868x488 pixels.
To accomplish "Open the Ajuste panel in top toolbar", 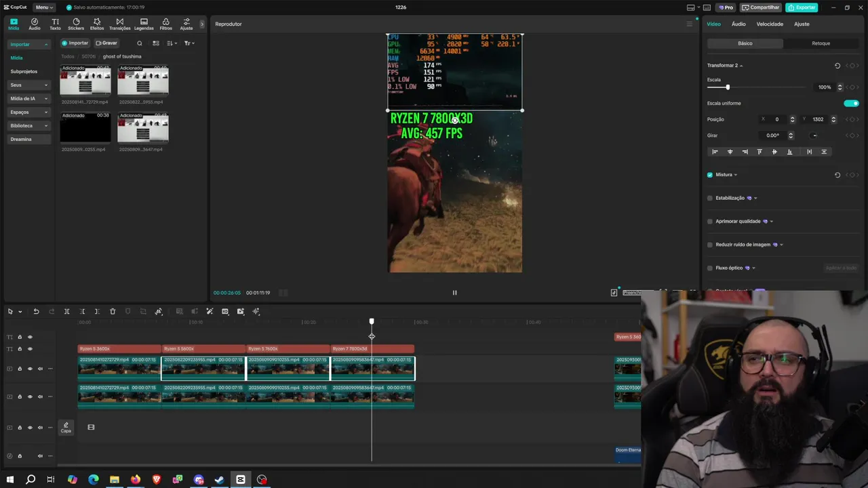I will (186, 24).
